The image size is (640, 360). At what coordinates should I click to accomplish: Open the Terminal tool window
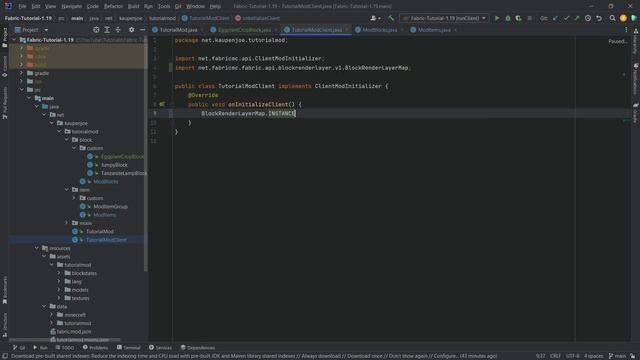click(x=129, y=348)
